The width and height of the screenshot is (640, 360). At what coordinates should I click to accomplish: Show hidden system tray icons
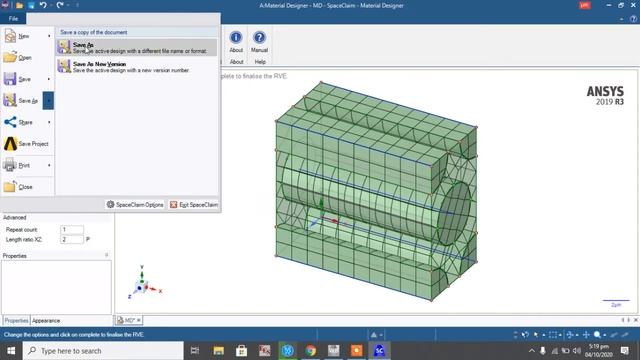(531, 351)
